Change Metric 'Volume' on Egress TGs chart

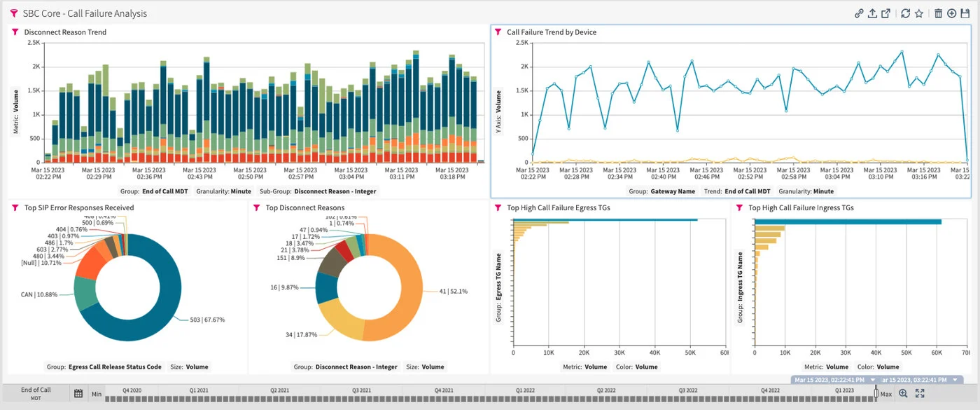[596, 367]
